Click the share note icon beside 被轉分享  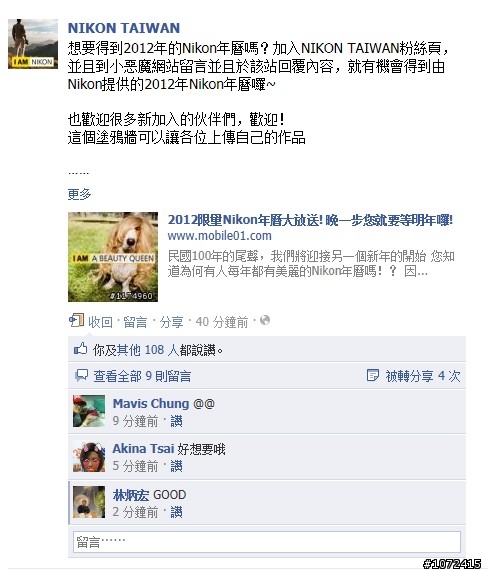pos(373,375)
